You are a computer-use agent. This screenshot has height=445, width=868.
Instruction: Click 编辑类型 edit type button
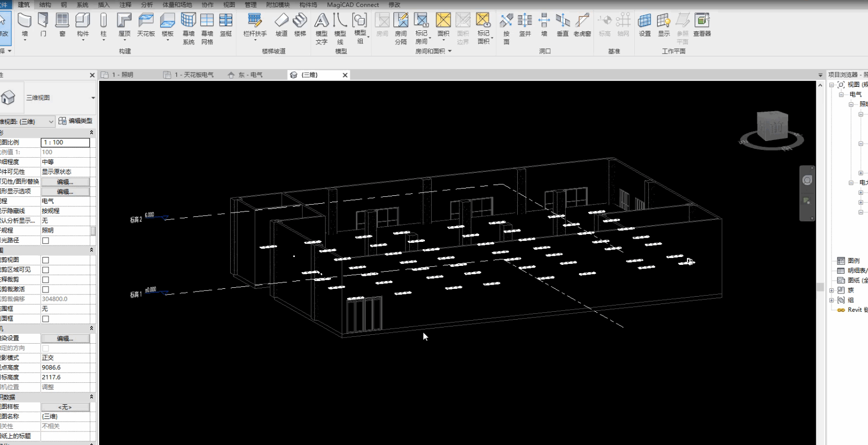(75, 121)
